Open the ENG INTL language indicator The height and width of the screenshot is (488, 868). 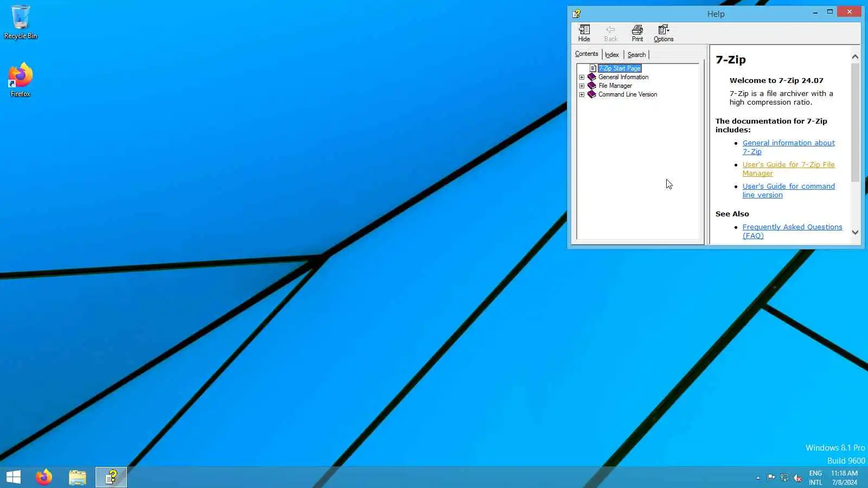815,478
